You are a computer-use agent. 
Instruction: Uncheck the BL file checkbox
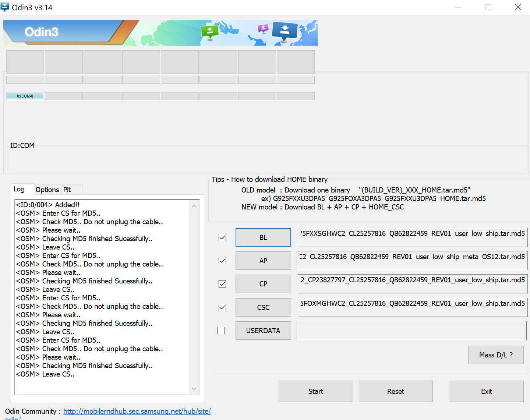pyautogui.click(x=222, y=237)
